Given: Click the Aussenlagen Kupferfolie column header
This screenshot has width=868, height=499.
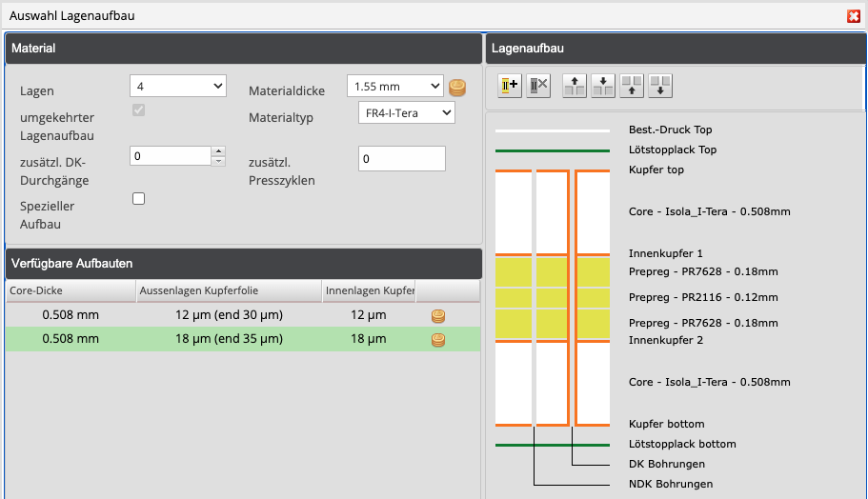Looking at the screenshot, I should (x=228, y=290).
